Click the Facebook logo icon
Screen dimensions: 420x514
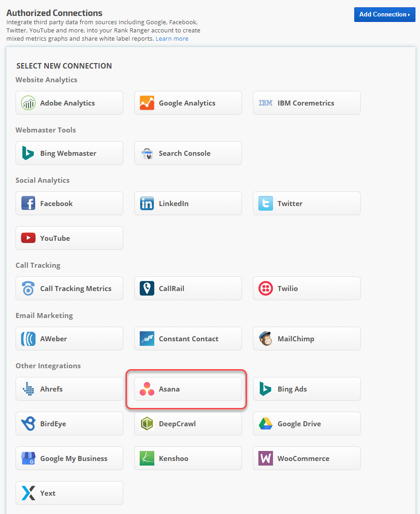[28, 203]
